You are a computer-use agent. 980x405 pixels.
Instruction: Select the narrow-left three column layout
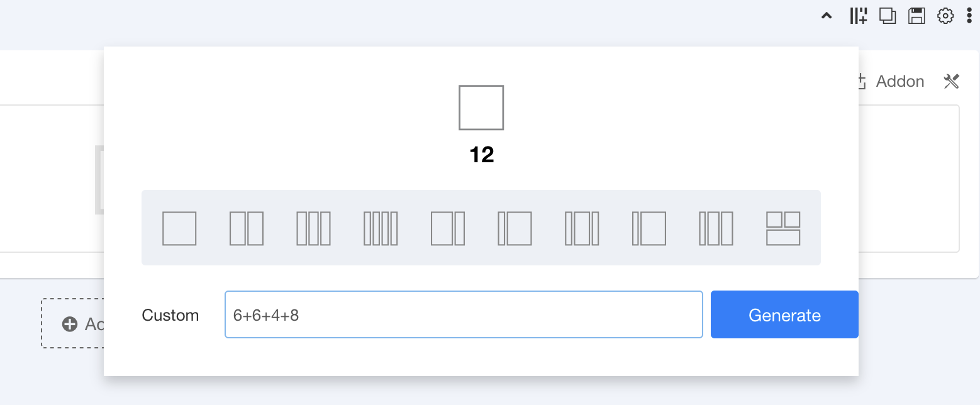pyautogui.click(x=716, y=228)
